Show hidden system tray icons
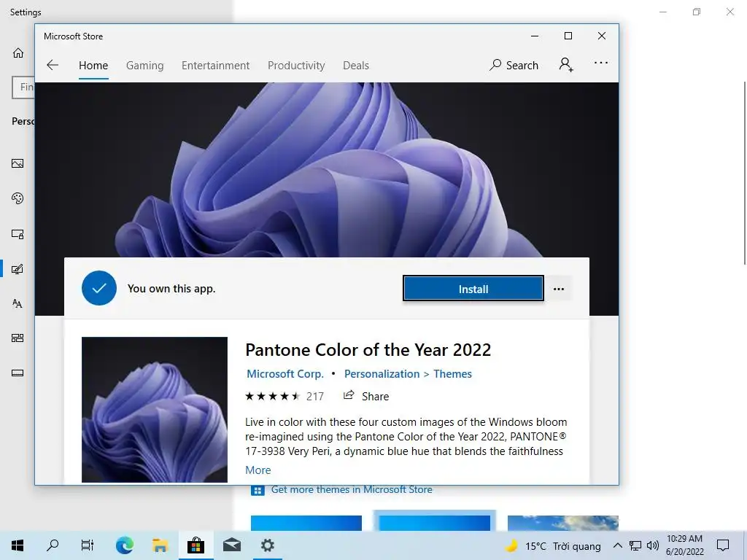 click(x=617, y=545)
